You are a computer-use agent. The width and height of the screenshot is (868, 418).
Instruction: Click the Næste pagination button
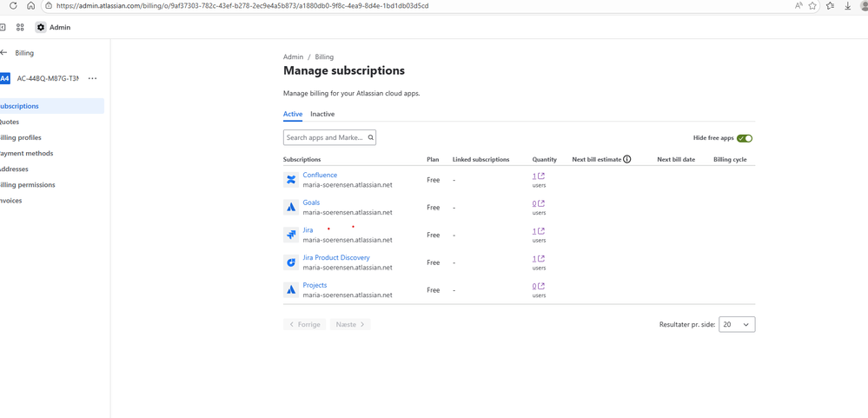tap(350, 324)
